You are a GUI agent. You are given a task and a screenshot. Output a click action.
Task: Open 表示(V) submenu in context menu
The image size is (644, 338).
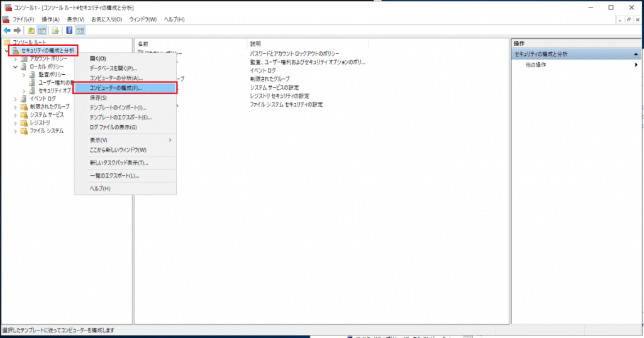(125, 140)
